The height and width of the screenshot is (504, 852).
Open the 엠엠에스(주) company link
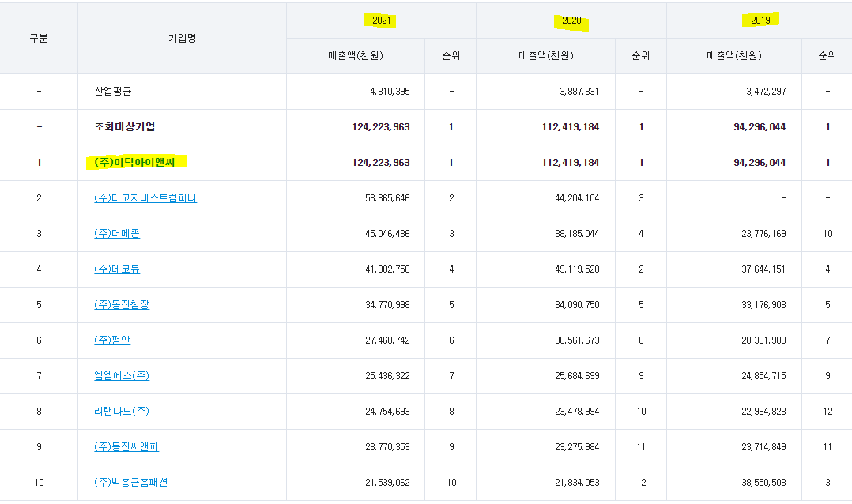[x=122, y=376]
